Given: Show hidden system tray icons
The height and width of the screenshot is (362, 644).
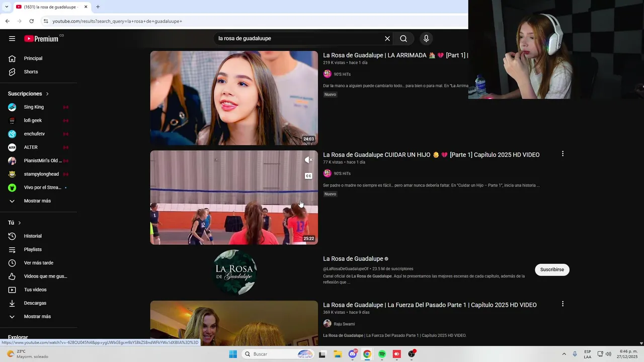Looking at the screenshot, I should click(x=564, y=354).
